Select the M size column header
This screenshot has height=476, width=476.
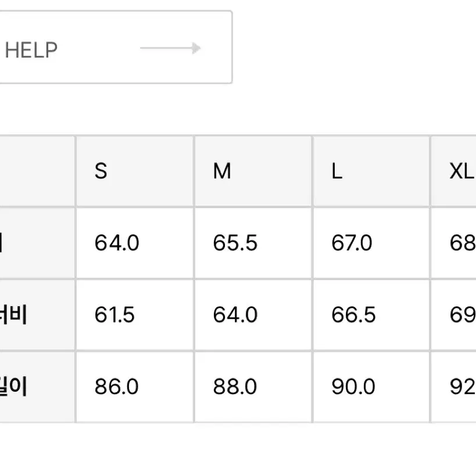coord(222,171)
